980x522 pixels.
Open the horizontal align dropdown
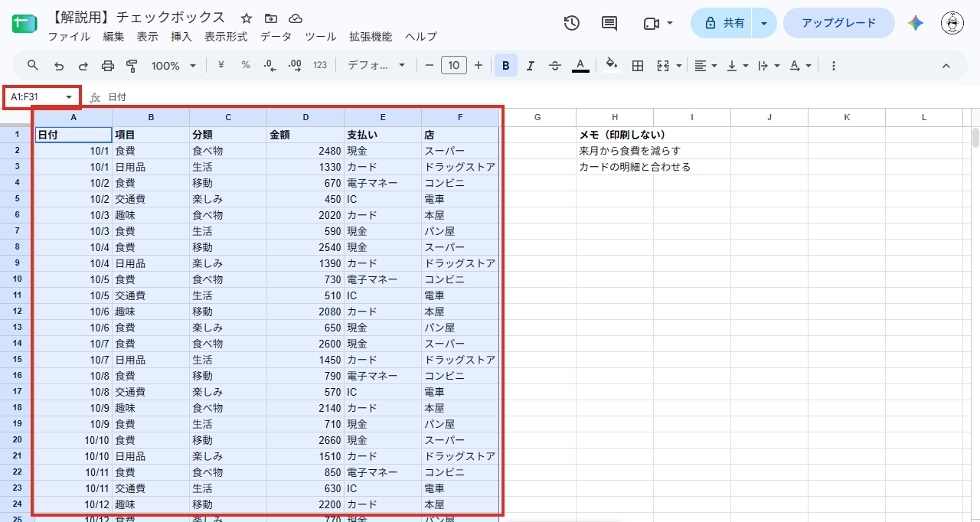[x=705, y=66]
